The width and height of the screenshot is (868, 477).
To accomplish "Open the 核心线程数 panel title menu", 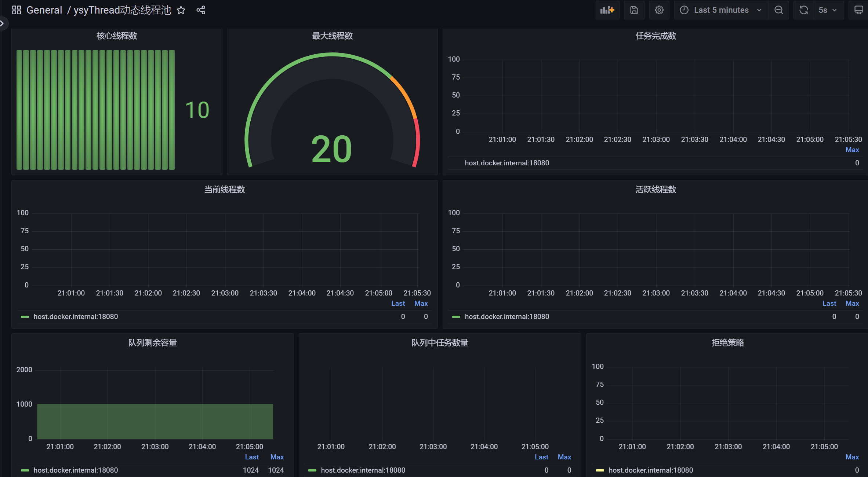I will [x=117, y=36].
